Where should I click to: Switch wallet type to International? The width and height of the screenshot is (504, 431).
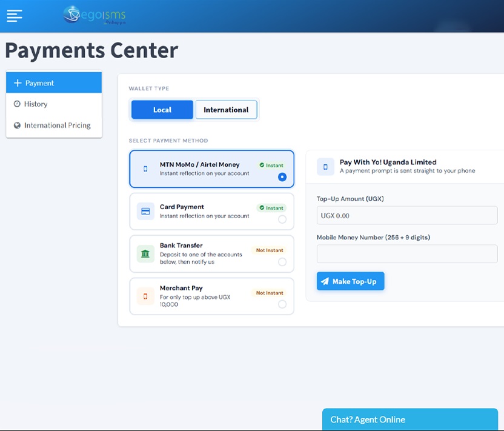coord(226,110)
